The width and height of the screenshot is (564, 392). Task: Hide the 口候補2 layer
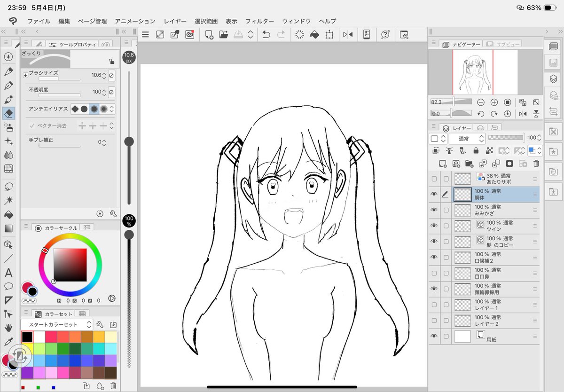pos(434,257)
